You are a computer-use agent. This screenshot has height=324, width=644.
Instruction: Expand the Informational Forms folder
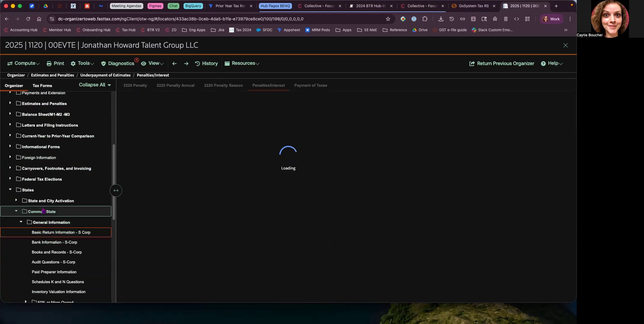10,146
